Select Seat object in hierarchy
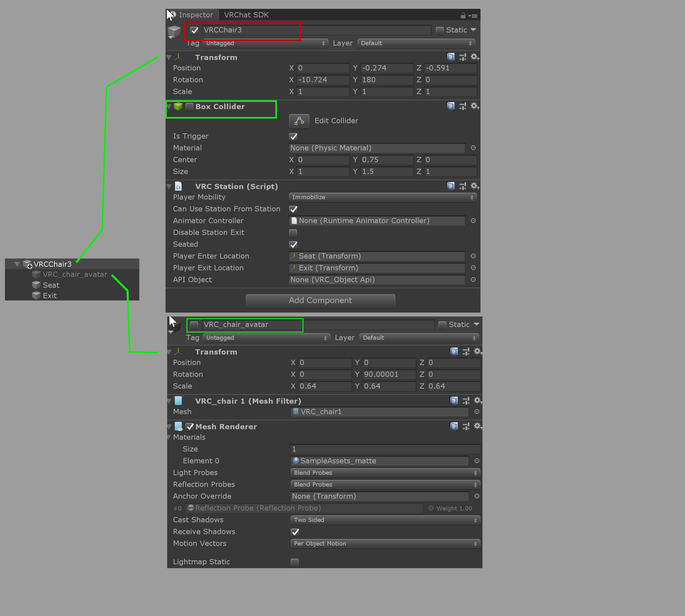685x616 pixels. (x=51, y=285)
